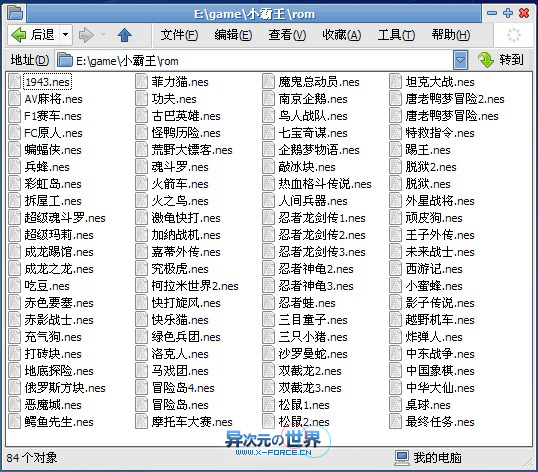Select file name 忍者龙剑传1.nes
Image resolution: width=538 pixels, height=472 pixels.
[322, 218]
